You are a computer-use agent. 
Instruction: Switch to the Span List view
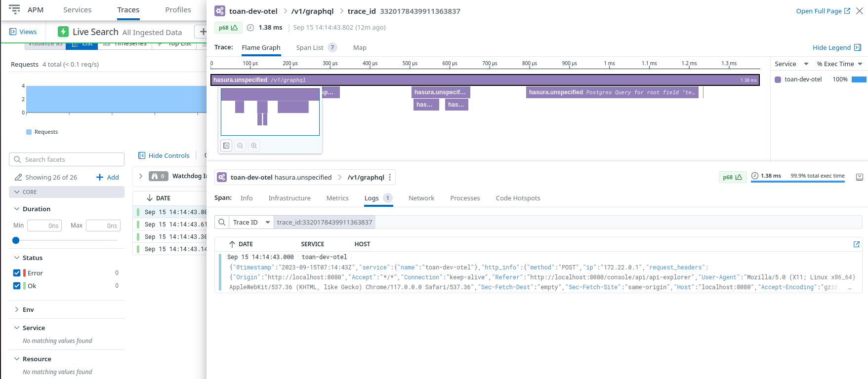[316, 47]
